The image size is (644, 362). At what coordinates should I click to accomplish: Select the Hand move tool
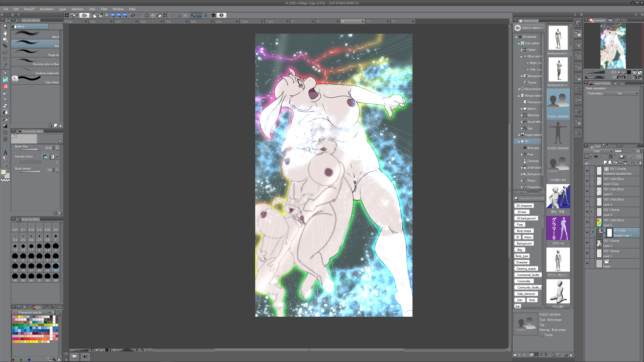5,33
